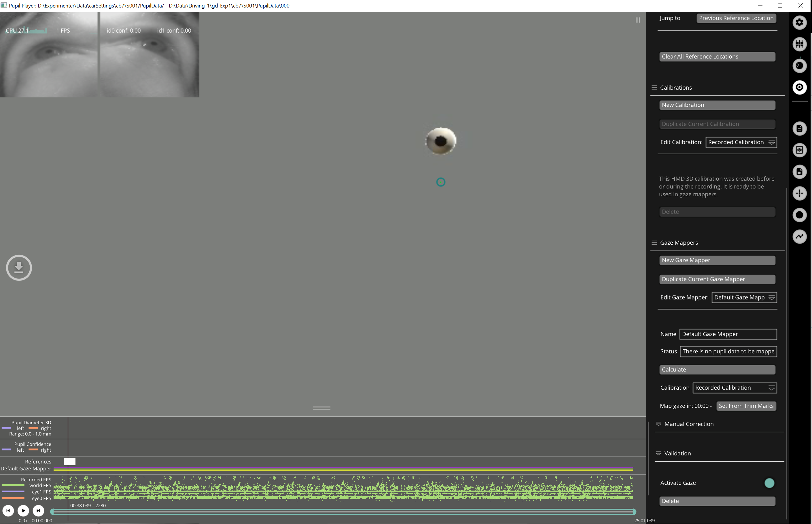Screen dimensions: 812x524
Task: Click the Default Gaze Mapper timeline bar
Action: pyautogui.click(x=343, y=469)
